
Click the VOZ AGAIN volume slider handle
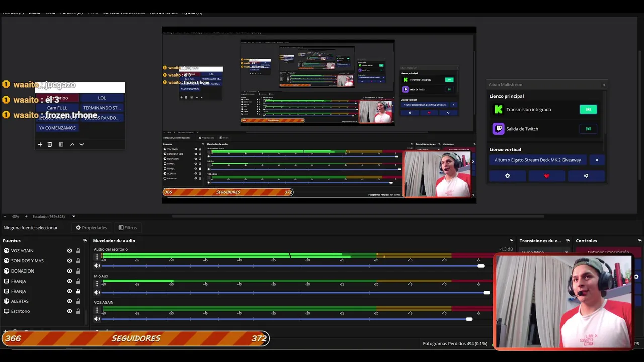pos(469,319)
